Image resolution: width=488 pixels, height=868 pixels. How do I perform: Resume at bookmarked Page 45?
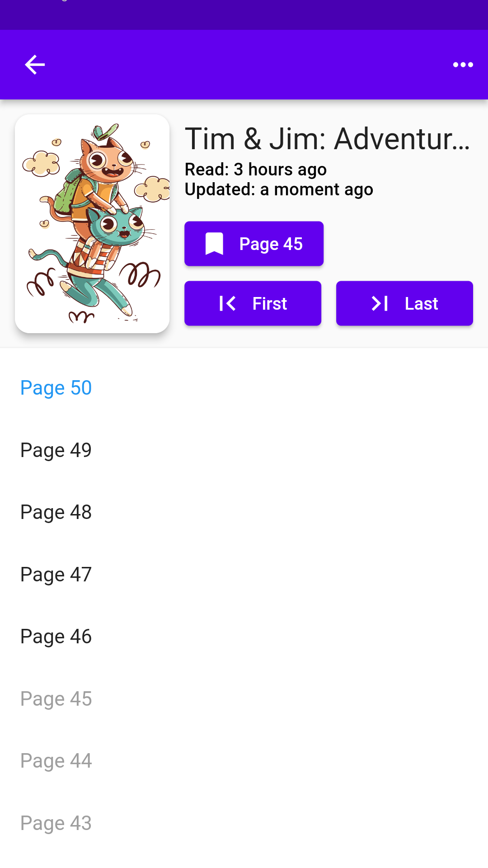click(254, 244)
